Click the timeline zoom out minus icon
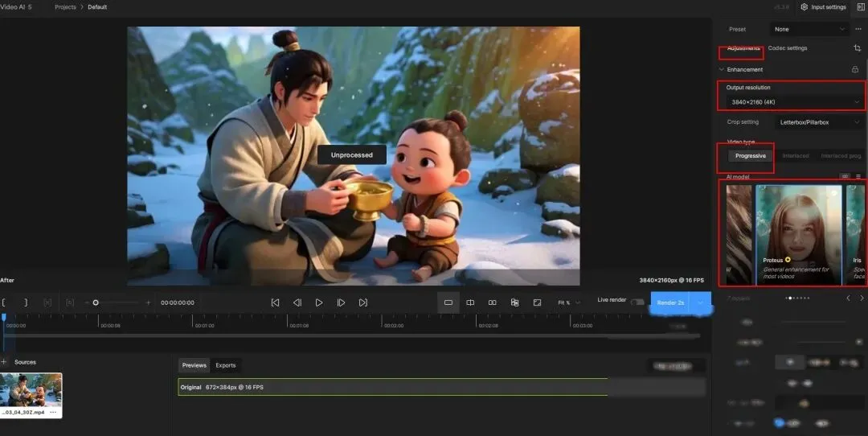This screenshot has width=868, height=436. [87, 302]
